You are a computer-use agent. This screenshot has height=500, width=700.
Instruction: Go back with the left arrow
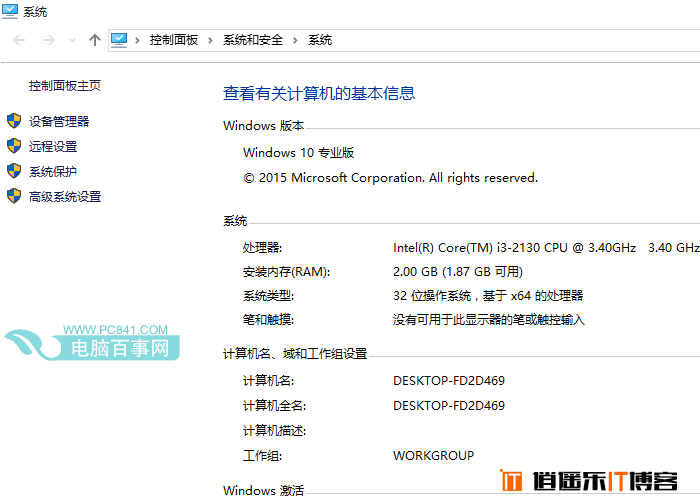(19, 40)
